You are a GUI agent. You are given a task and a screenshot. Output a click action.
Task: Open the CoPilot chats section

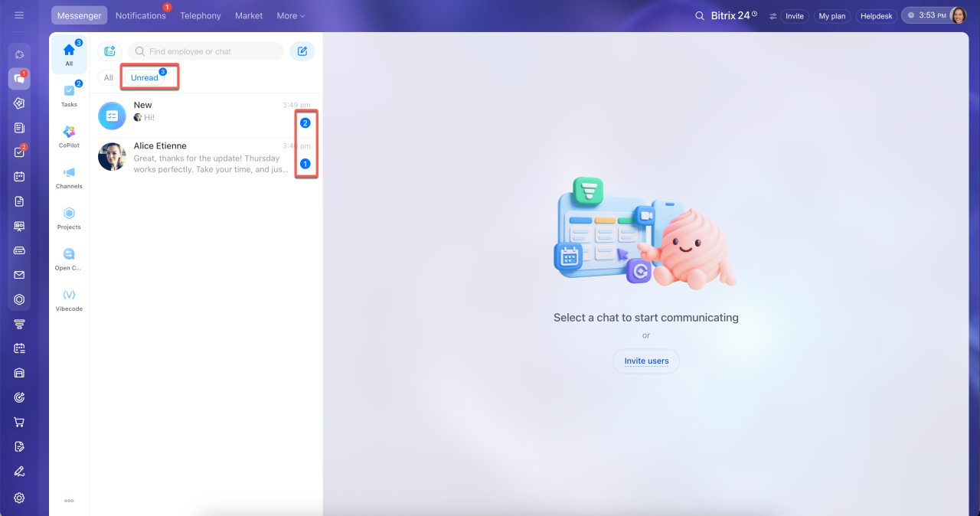click(69, 136)
